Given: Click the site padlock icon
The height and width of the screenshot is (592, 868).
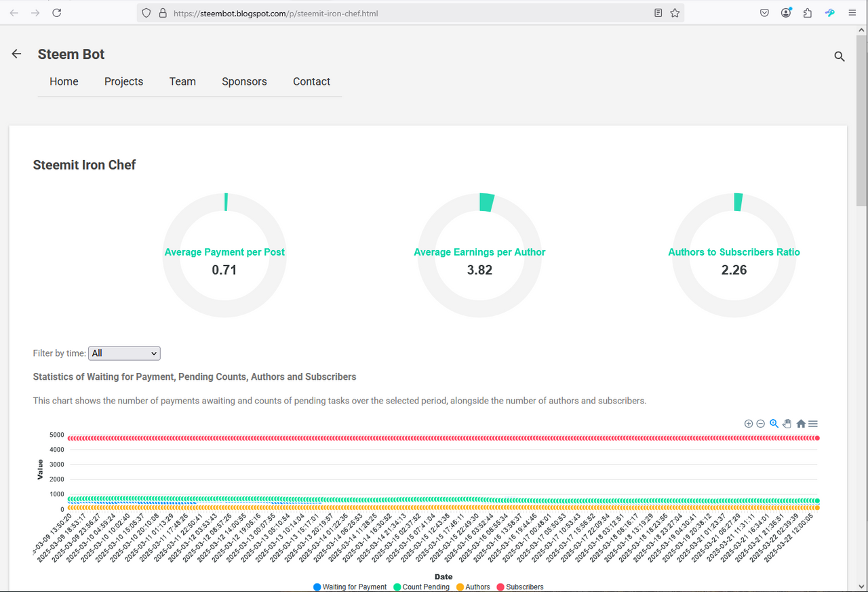Looking at the screenshot, I should click(162, 13).
